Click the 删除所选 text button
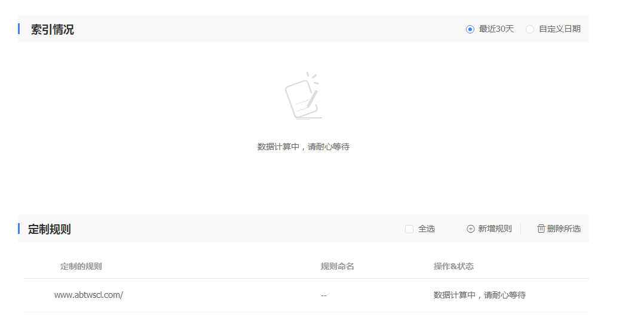This screenshot has width=644, height=329. point(564,229)
